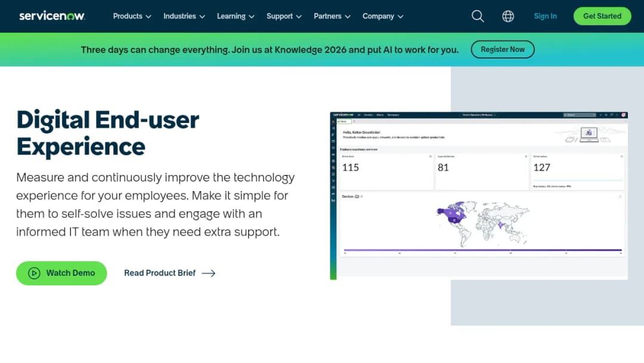644x363 pixels.
Task: Expand the Support menu
Action: 284,16
